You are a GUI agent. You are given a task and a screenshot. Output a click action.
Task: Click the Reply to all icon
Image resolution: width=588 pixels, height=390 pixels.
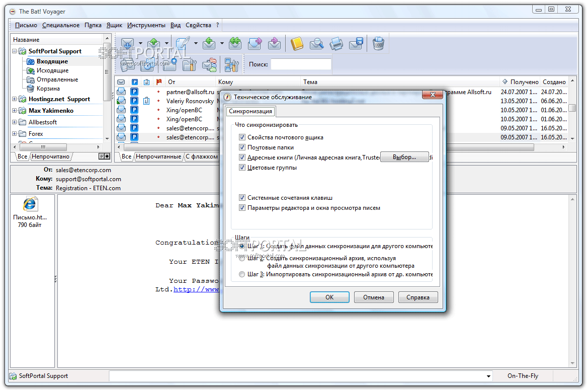tap(235, 44)
